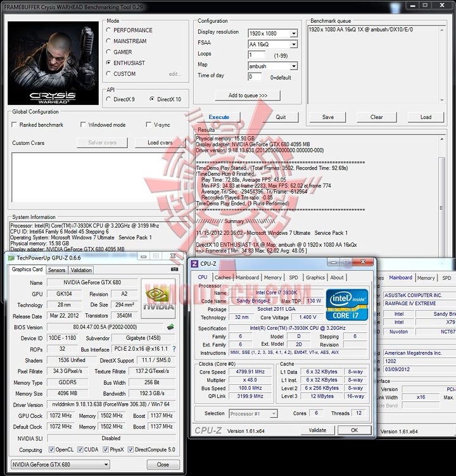The width and height of the screenshot is (456, 476).
Task: Switch to the CPU-Z Mainboard tab
Action: [247, 277]
